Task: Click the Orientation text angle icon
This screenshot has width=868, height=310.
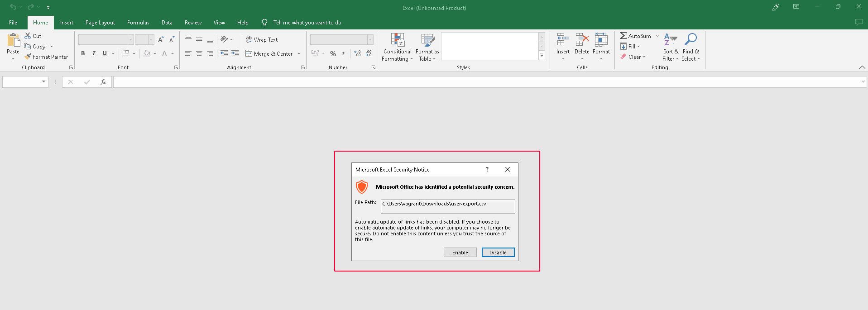Action: (x=224, y=39)
